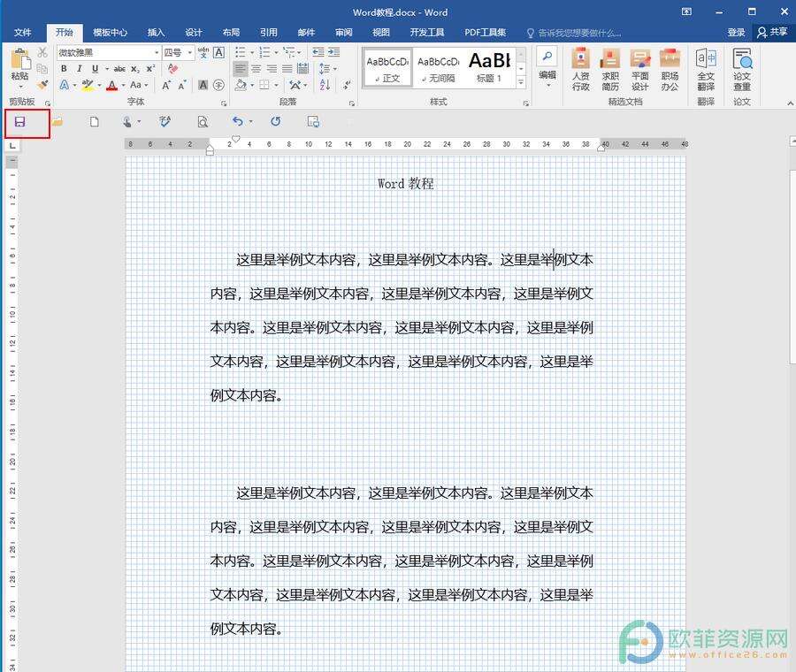Expand the bullet list options arrow
Screen dimensions: 796x672
[x=252, y=52]
